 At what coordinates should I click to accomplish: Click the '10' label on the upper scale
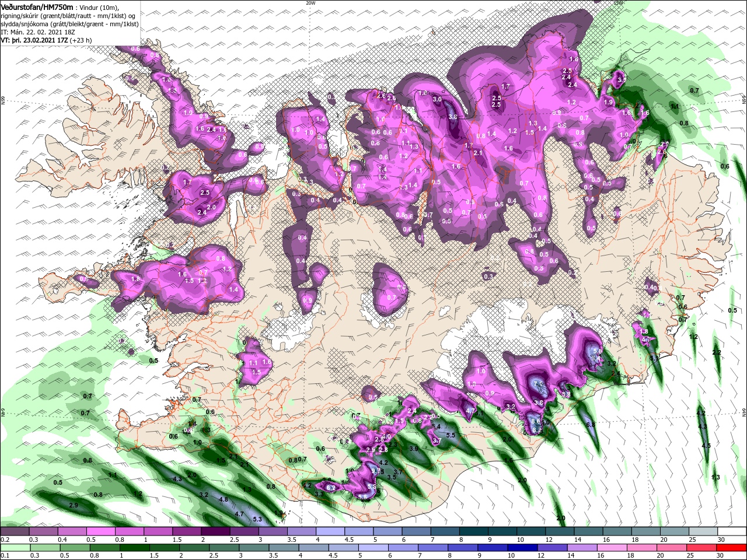coord(520,540)
